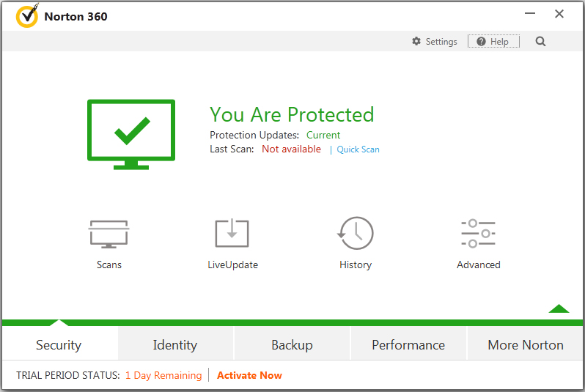Screen dimensions: 585x392
Task: Click the Settings gear icon
Action: 416,42
